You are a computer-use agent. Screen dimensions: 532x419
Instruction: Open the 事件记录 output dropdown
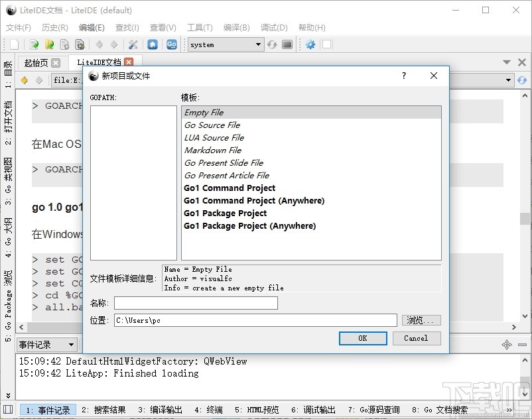tap(47, 345)
